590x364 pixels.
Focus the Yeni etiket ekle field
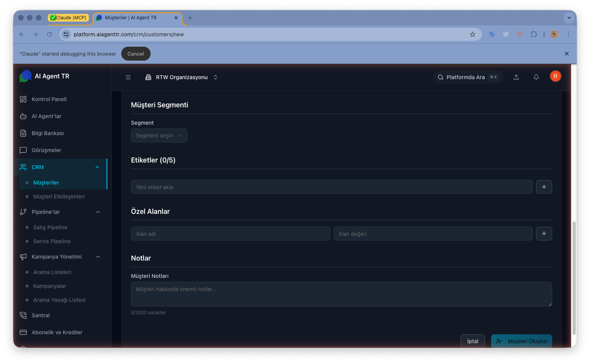click(x=332, y=187)
